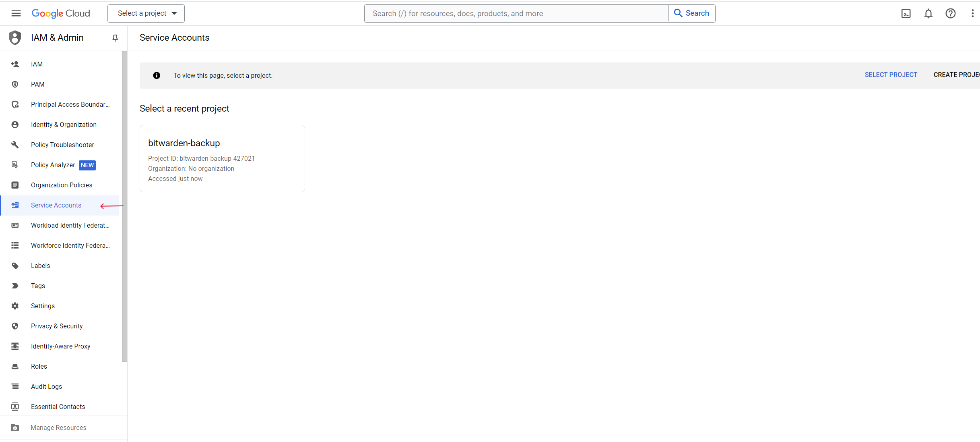This screenshot has width=980, height=442.
Task: Click the Audit Logs lines icon
Action: click(x=15, y=386)
